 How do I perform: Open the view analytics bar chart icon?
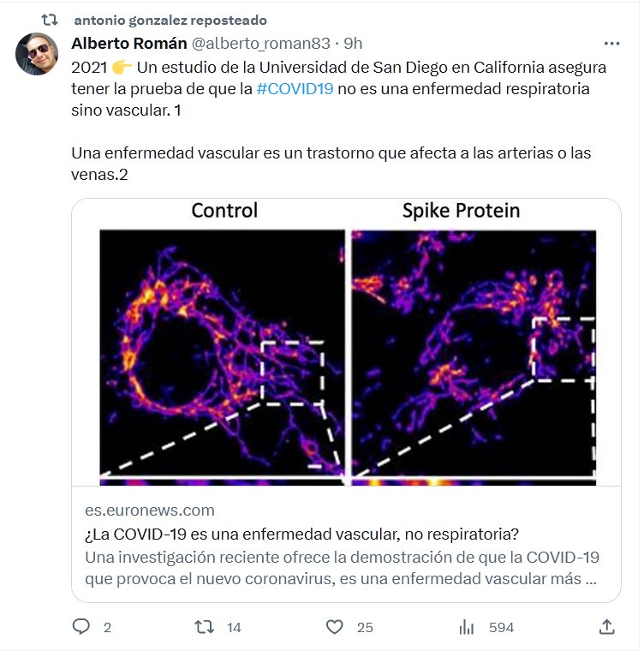(467, 627)
